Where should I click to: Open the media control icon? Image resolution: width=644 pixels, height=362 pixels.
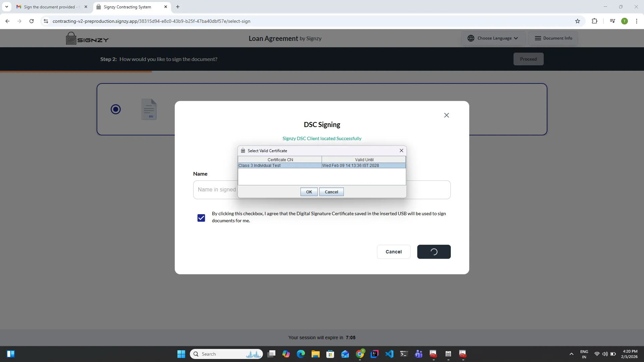pyautogui.click(x=612, y=21)
